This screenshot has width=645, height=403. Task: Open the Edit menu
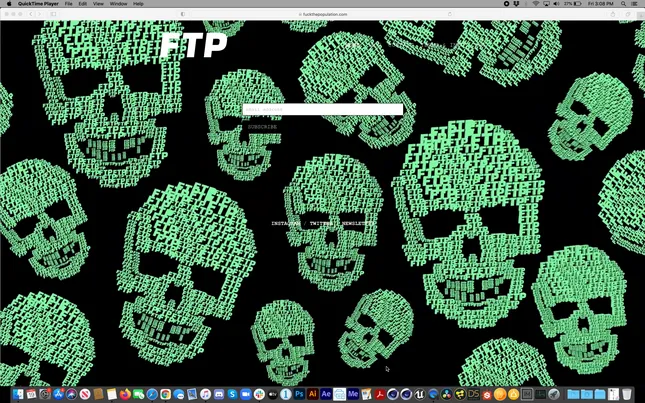pos(83,4)
